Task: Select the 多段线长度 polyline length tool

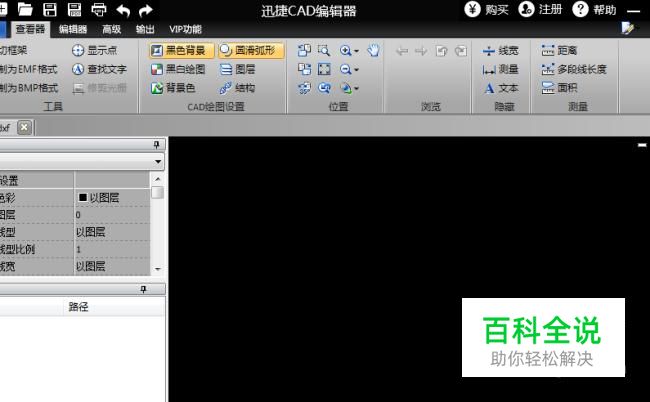Action: [574, 69]
